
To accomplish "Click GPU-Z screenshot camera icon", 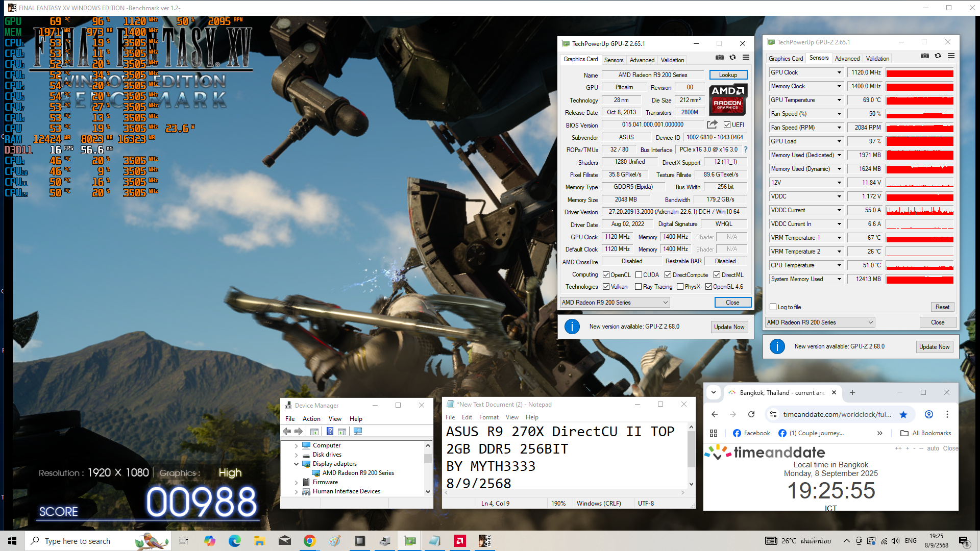I will tap(719, 57).
